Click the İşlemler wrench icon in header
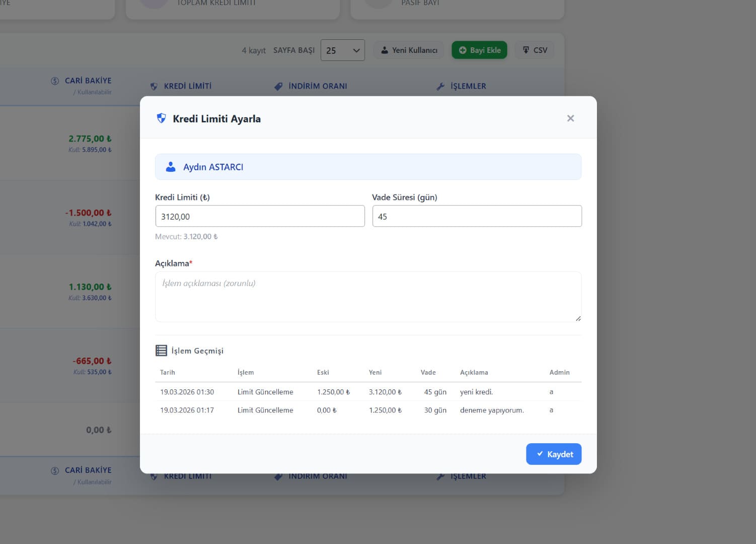The width and height of the screenshot is (756, 544). [440, 87]
